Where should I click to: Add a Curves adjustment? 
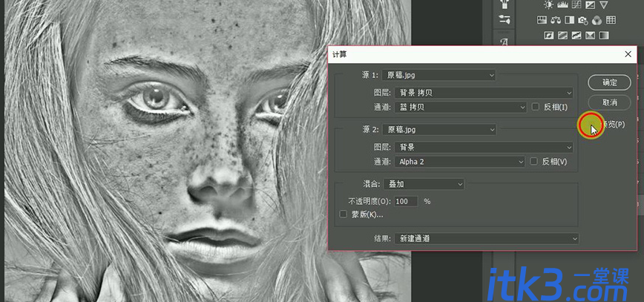click(576, 5)
